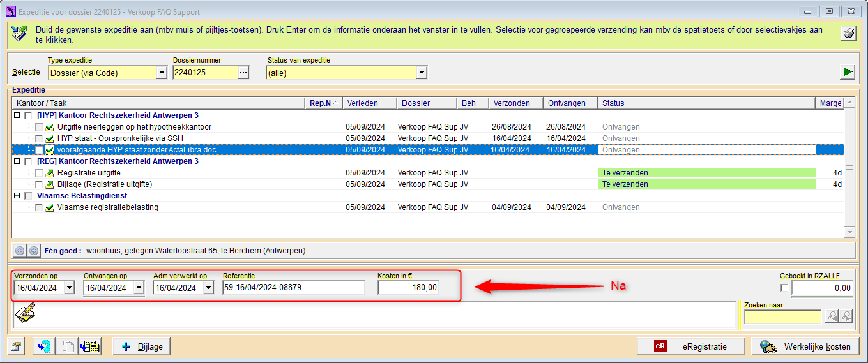Click green check icon of Vlaamse registratiebelasting row
This screenshot has width=868, height=363.
[x=50, y=207]
